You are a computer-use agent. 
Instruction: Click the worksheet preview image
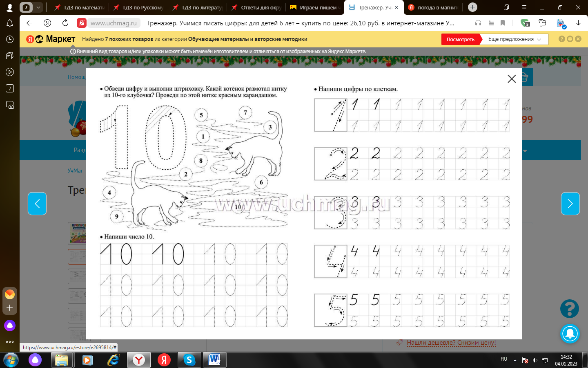tap(304, 204)
